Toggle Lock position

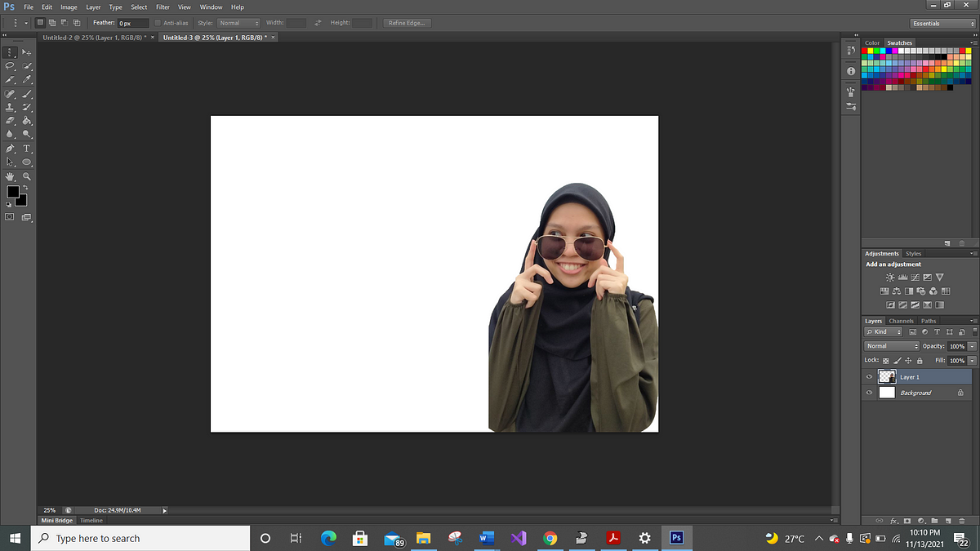point(908,360)
